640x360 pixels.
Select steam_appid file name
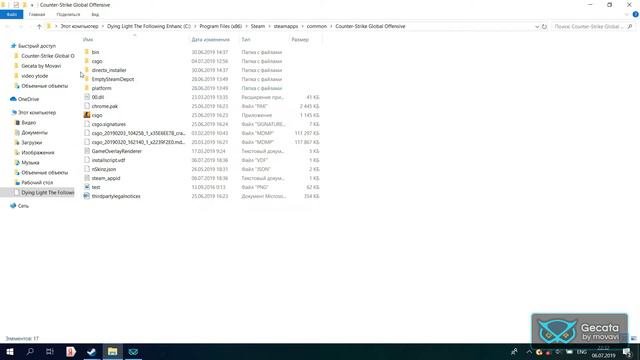pos(106,178)
